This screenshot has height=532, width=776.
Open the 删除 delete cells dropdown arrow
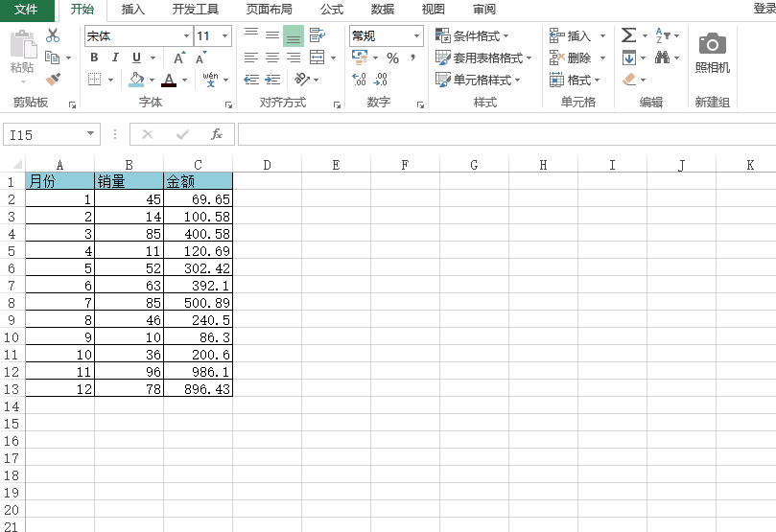point(602,58)
